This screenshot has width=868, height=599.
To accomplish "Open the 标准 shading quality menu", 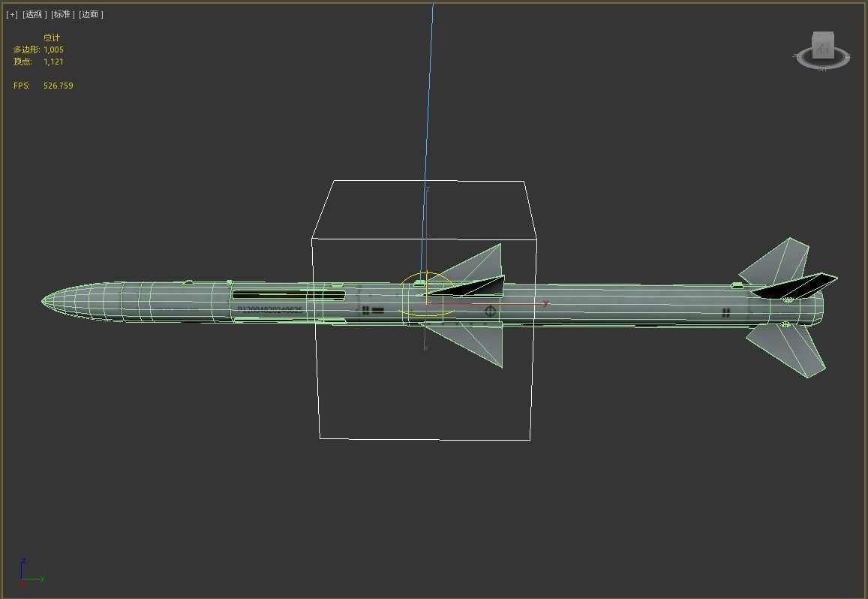I will coord(62,14).
